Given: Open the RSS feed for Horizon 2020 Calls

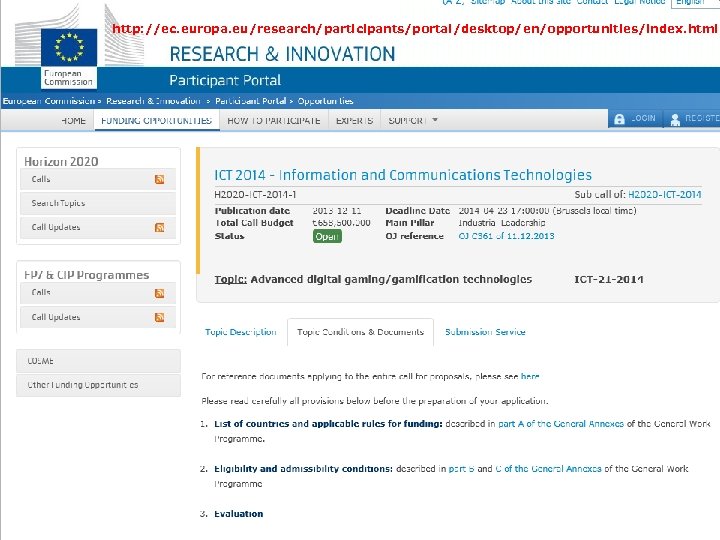Looking at the screenshot, I should pos(159,179).
